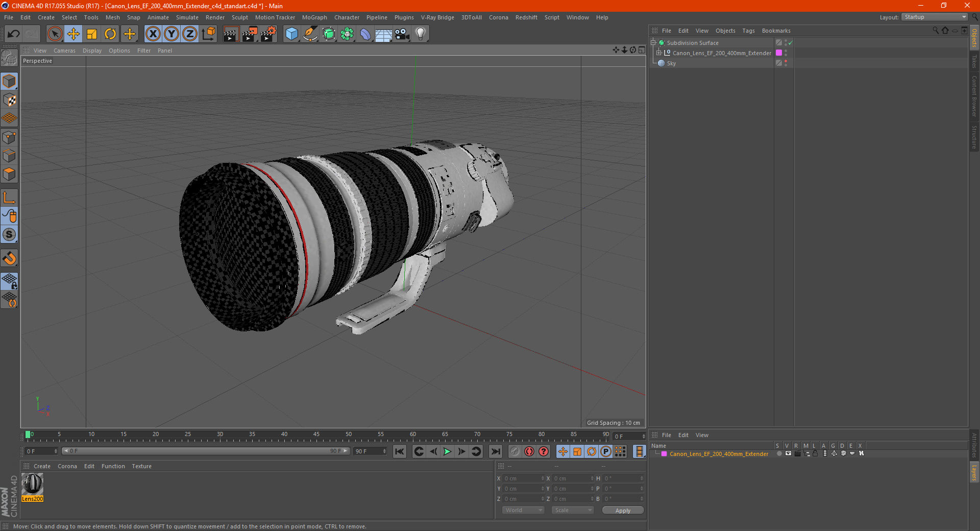Open the World coordinate dropdown
This screenshot has width=980, height=531.
(x=523, y=510)
